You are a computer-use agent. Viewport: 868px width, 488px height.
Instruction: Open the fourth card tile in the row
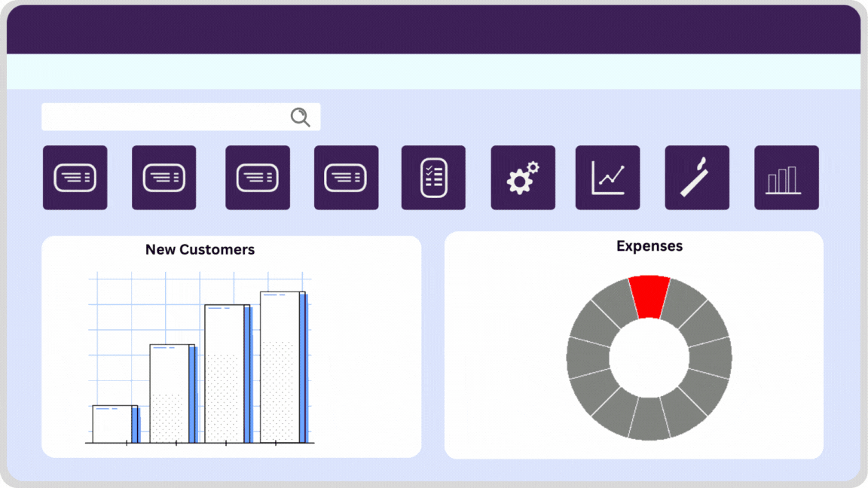[x=346, y=178]
